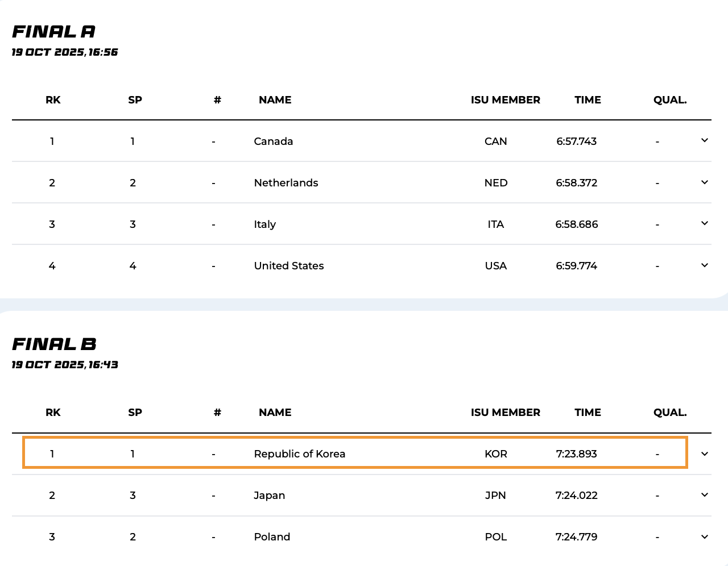
Task: Expand Japan row details chevron
Action: [x=704, y=495]
